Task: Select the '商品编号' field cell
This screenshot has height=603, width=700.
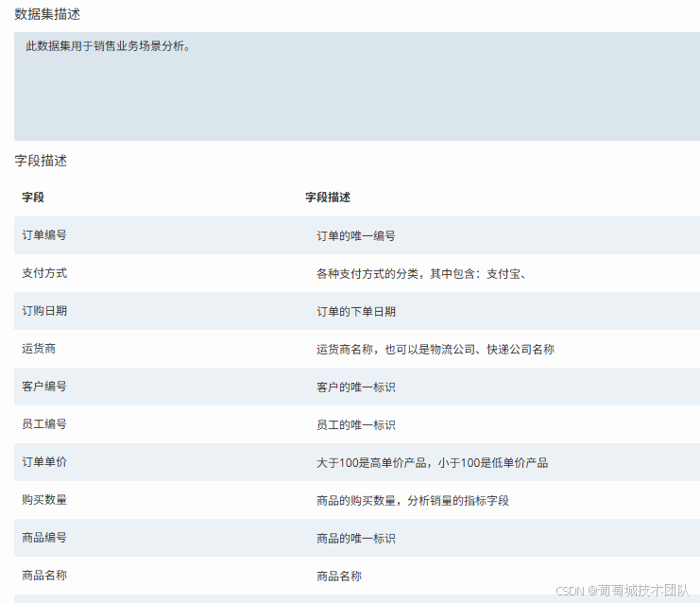Action: (x=44, y=538)
